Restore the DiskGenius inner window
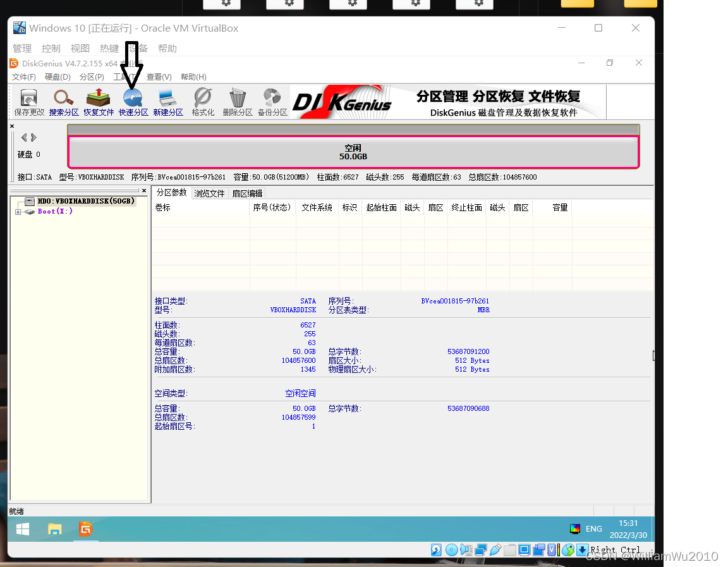 (610, 63)
